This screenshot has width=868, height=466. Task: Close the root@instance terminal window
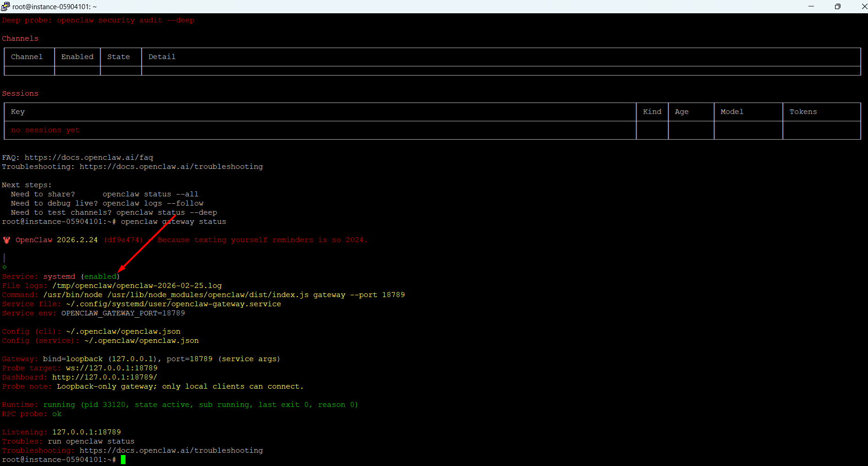point(863,6)
